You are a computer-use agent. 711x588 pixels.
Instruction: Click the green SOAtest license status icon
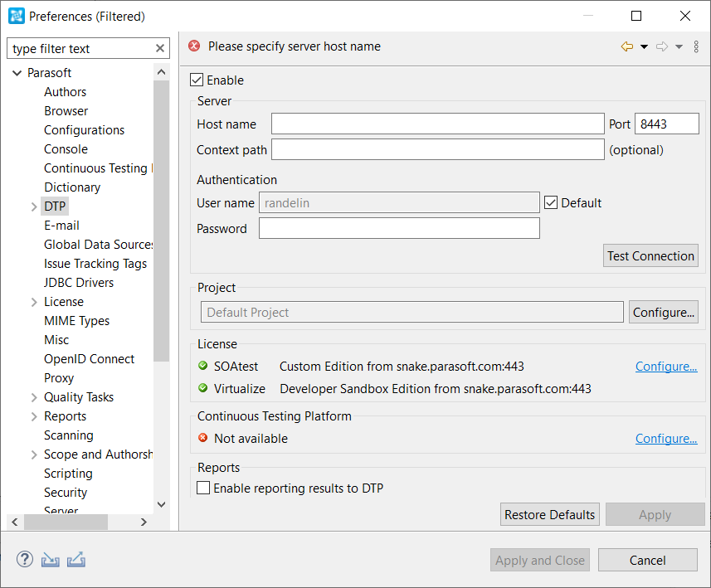coord(202,366)
